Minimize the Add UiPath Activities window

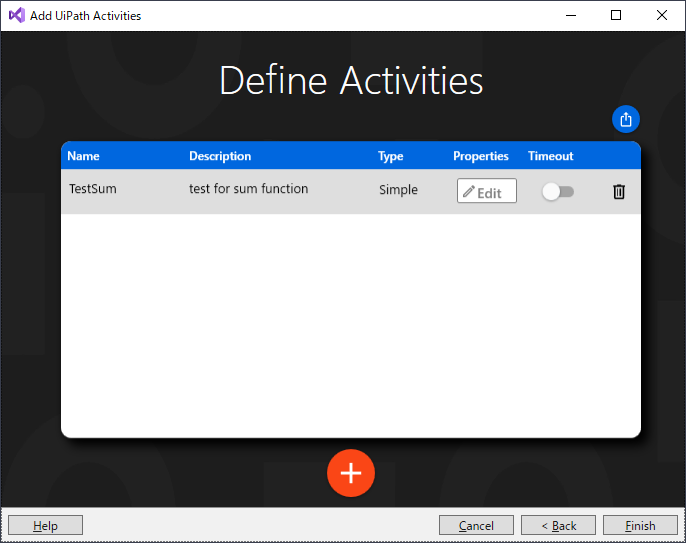tap(570, 15)
